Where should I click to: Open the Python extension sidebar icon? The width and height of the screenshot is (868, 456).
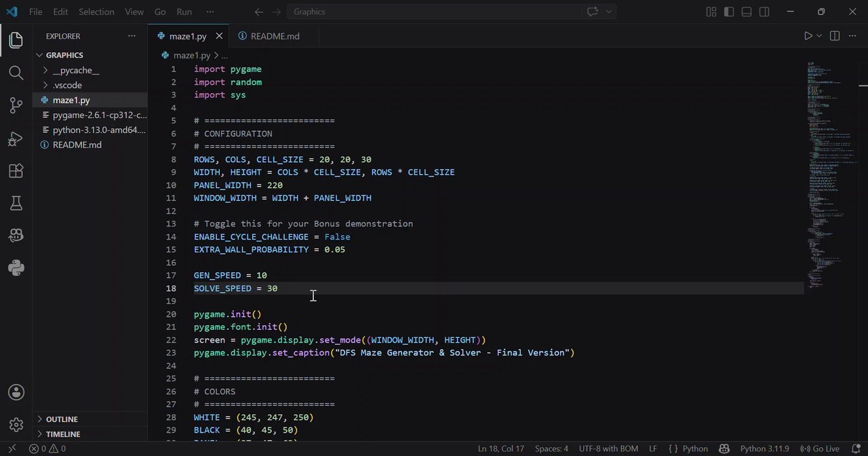tap(16, 268)
